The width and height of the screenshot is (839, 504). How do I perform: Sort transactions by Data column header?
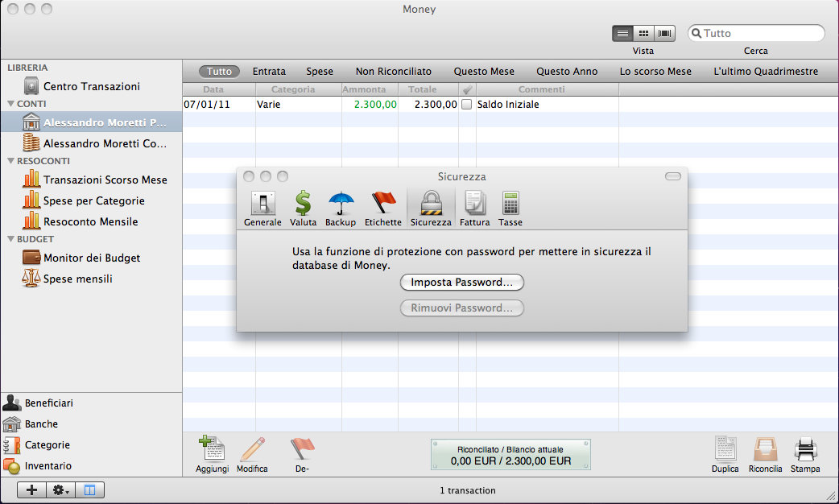(x=219, y=89)
